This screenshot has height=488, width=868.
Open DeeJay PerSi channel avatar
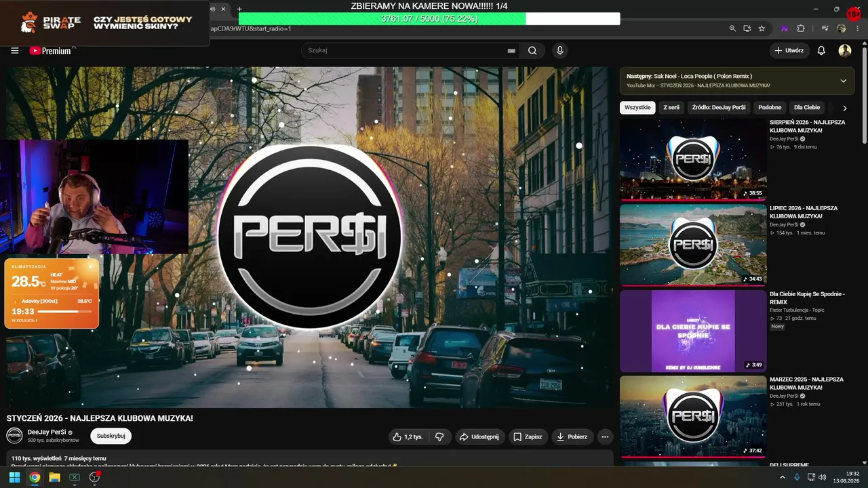14,436
